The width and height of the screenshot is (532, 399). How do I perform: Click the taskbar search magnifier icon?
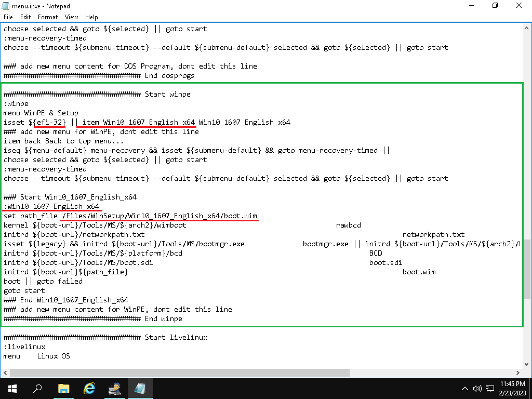pos(37,388)
